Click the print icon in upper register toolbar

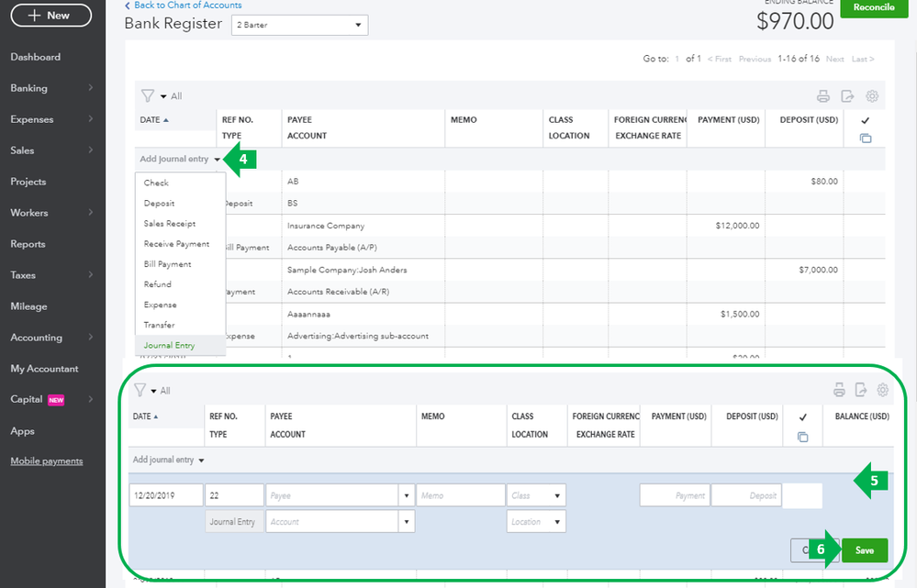(823, 96)
